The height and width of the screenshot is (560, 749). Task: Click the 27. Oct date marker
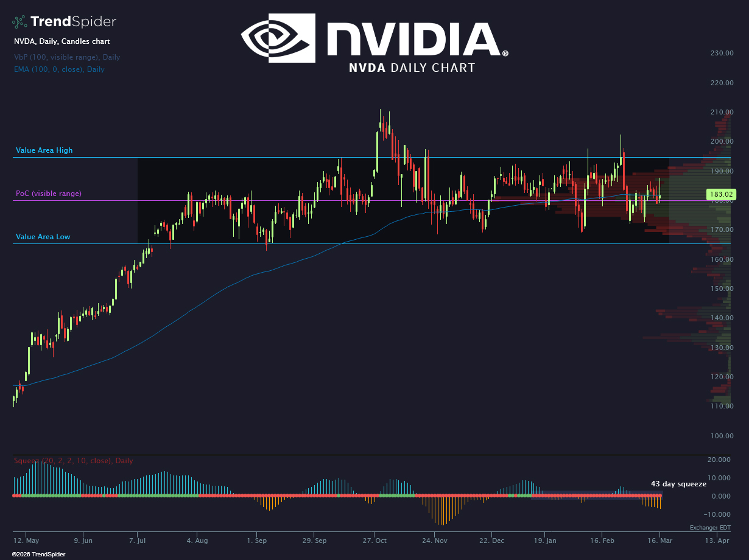[375, 541]
